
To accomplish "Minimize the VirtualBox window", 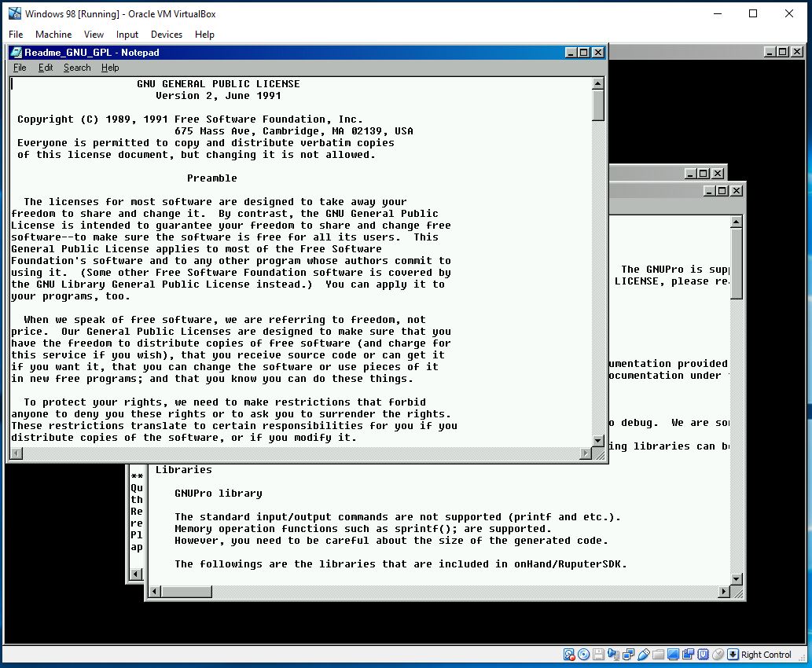I will (717, 13).
